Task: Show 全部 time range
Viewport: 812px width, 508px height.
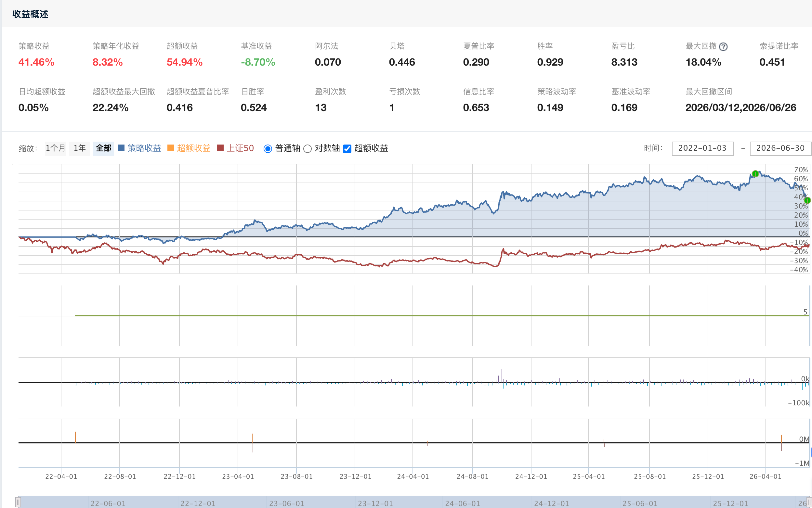Action: tap(104, 148)
